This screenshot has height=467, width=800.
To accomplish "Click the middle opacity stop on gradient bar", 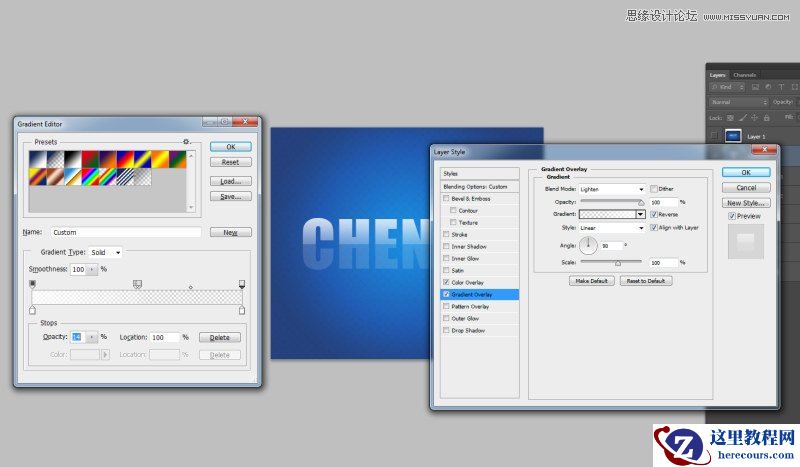I will [x=137, y=284].
